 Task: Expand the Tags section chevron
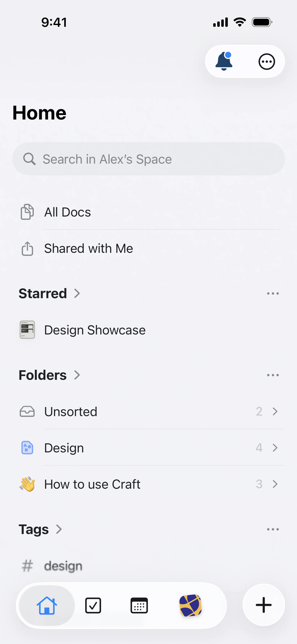[x=59, y=529]
